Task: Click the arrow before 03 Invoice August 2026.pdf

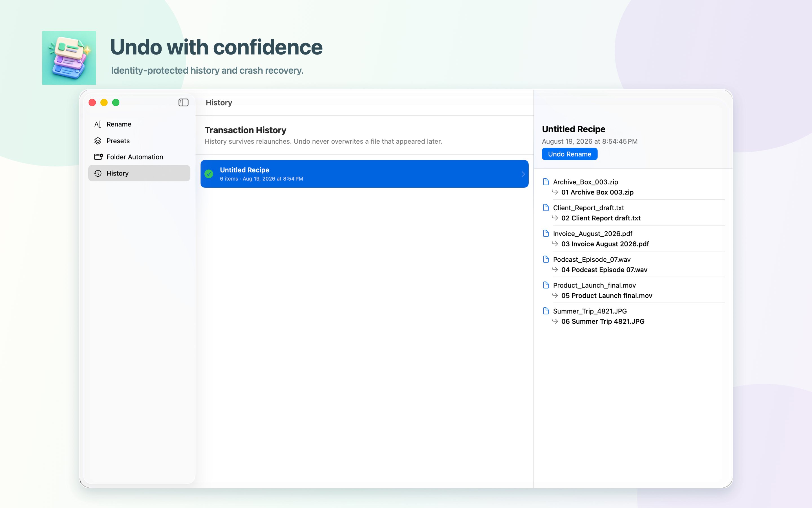Action: pyautogui.click(x=555, y=244)
